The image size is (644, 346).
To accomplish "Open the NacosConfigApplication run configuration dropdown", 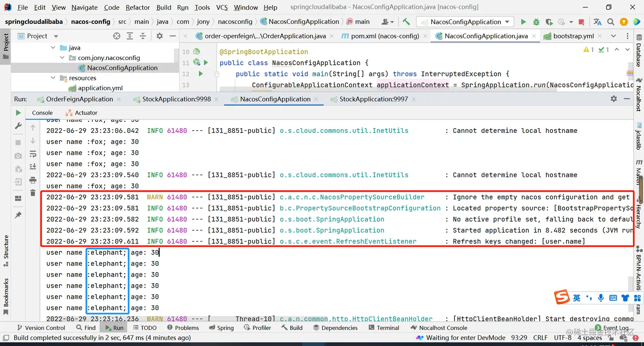I will coord(465,22).
